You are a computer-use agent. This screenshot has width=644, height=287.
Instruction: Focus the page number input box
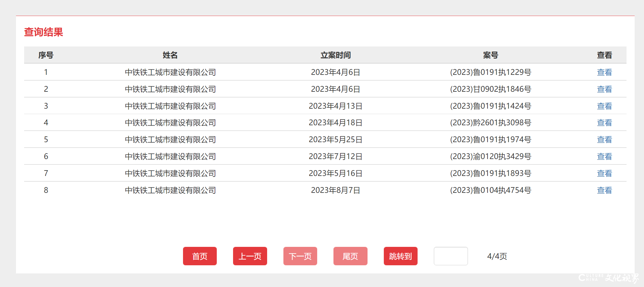click(451, 256)
